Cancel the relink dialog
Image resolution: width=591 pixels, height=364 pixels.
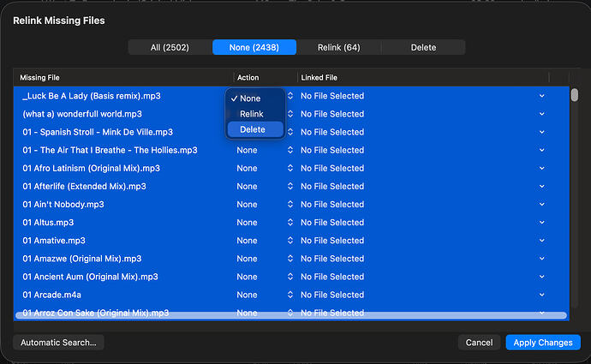click(x=479, y=343)
